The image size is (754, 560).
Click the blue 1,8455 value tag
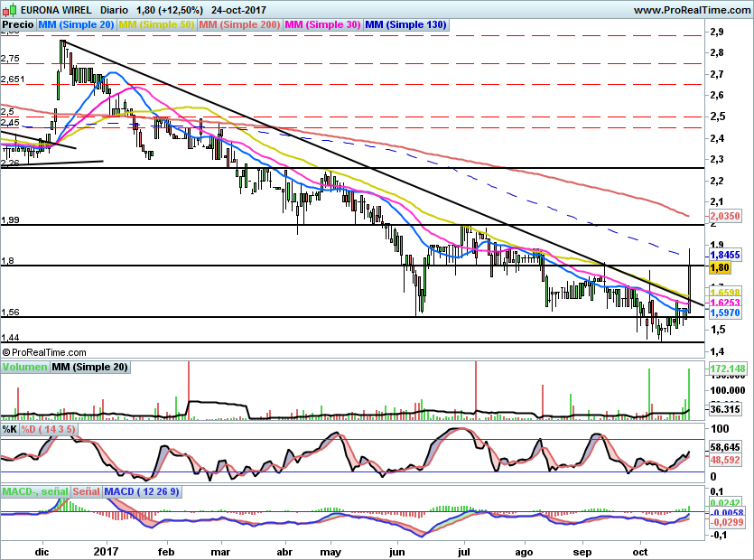[x=726, y=255]
